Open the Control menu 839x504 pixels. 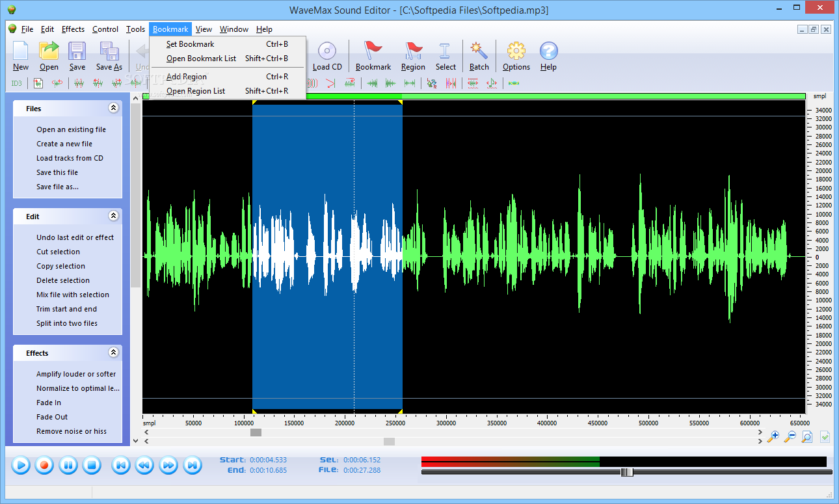click(105, 29)
